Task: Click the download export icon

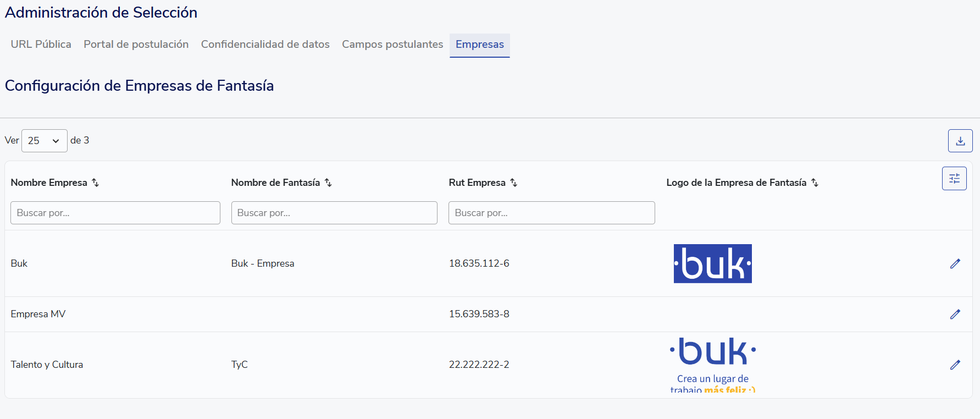Action: (x=960, y=141)
